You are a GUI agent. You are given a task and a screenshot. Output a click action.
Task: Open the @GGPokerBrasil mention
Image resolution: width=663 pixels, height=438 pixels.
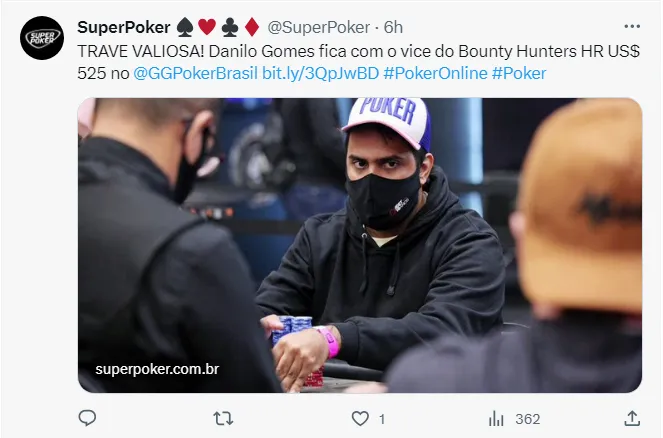click(195, 74)
